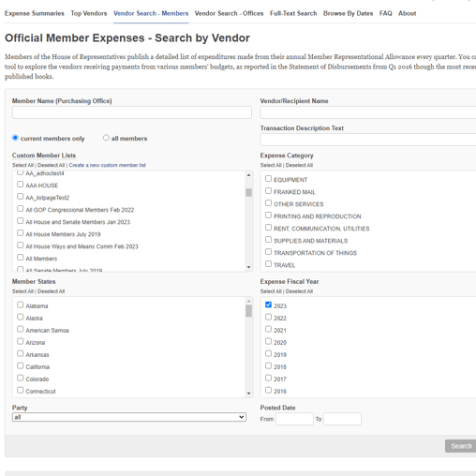Check the TRAVEL expense category
476x476 pixels.
coord(268,264)
